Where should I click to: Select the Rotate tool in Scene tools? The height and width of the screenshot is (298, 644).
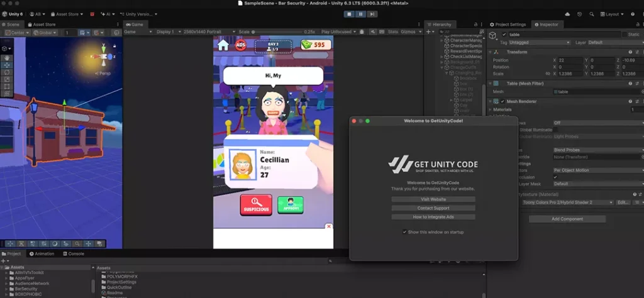point(7,72)
